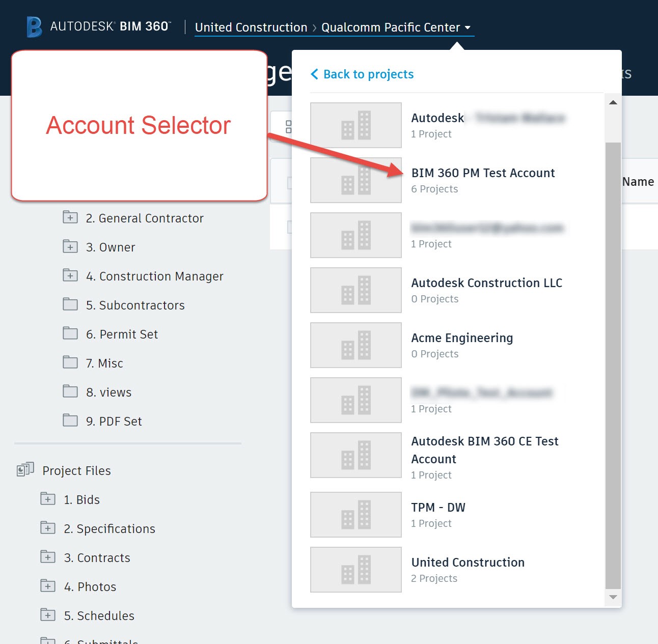Click thumbnail of first Autodesk account
658x644 pixels.
[x=356, y=125]
